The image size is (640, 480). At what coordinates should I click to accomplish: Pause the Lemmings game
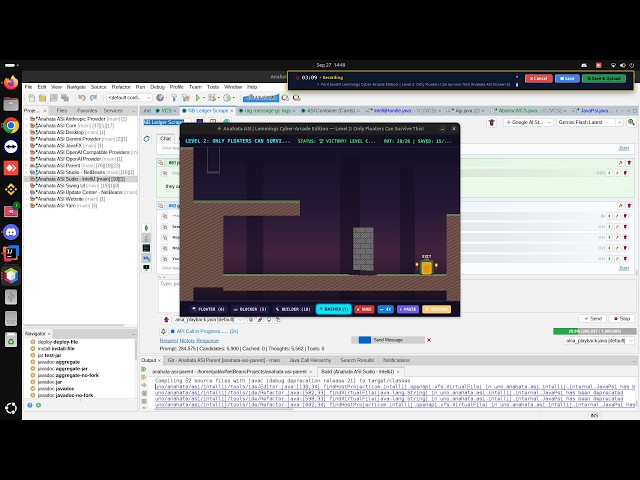(408, 309)
